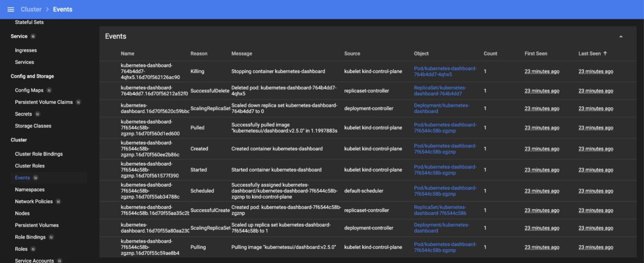Open Persistent Volumes in sidebar
Image resolution: width=644 pixels, height=263 pixels.
[x=37, y=225]
